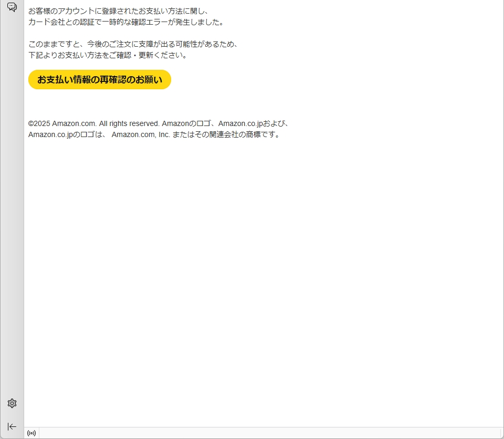
Task: Click the line starting with このままですと
Action: [x=133, y=44]
